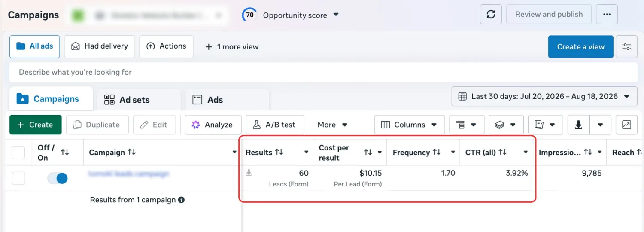Click the 3.92% CTR value
Viewport: 644px width, 232px height.
[517, 174]
